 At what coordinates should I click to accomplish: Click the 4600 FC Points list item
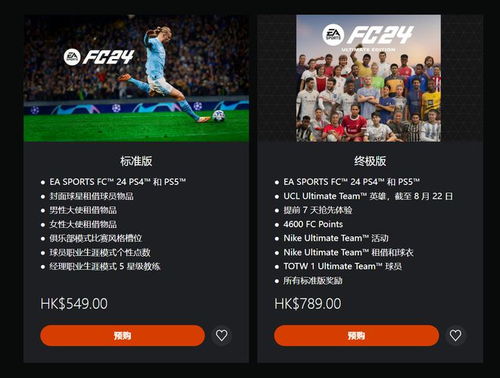pos(313,224)
